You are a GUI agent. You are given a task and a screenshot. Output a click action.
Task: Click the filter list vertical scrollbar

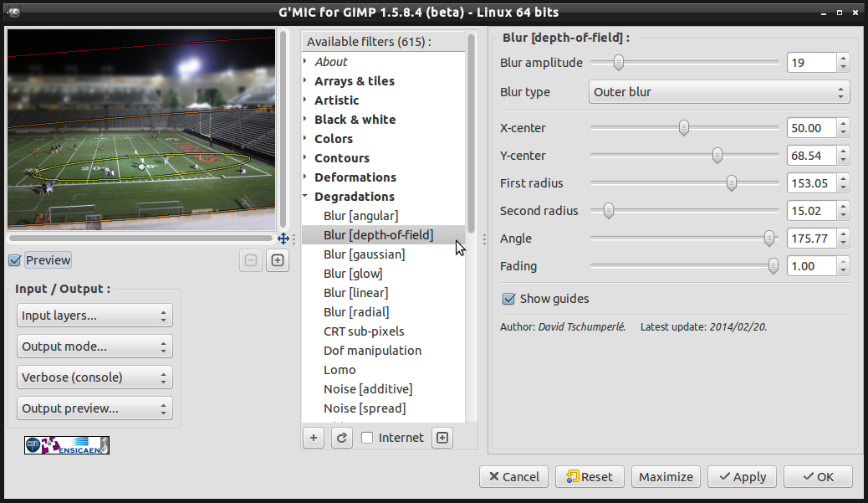[x=471, y=134]
